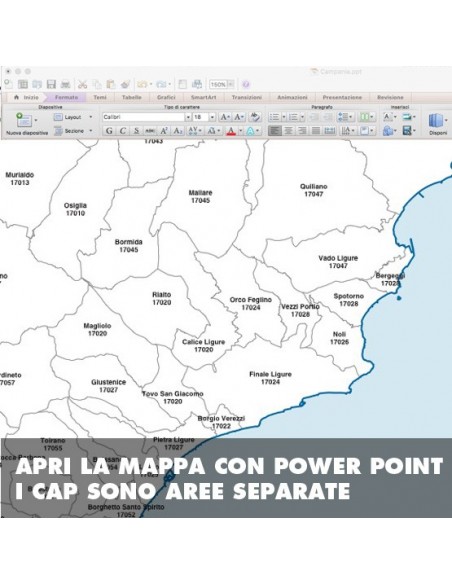The image size is (452, 584).
Task: Click the Paste clipboard icon
Action: [x=111, y=84]
